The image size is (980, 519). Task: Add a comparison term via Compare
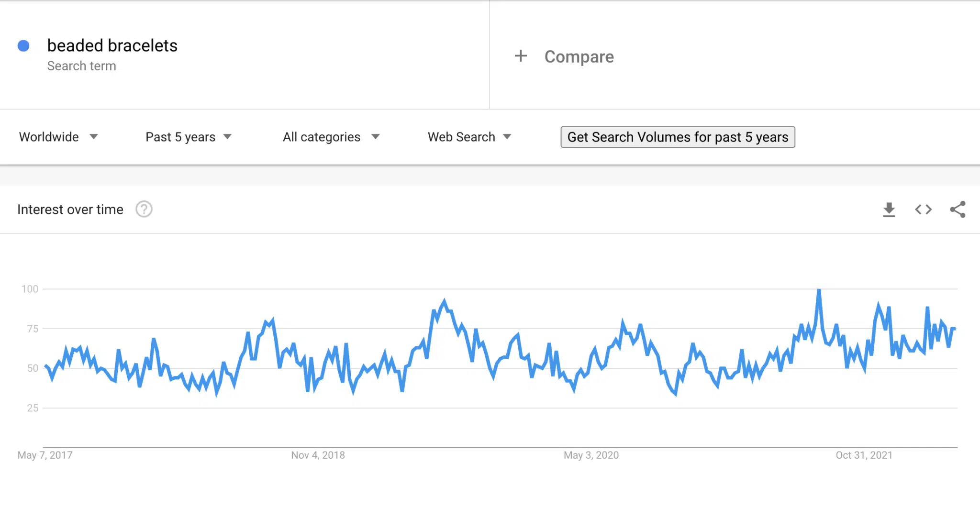579,56
